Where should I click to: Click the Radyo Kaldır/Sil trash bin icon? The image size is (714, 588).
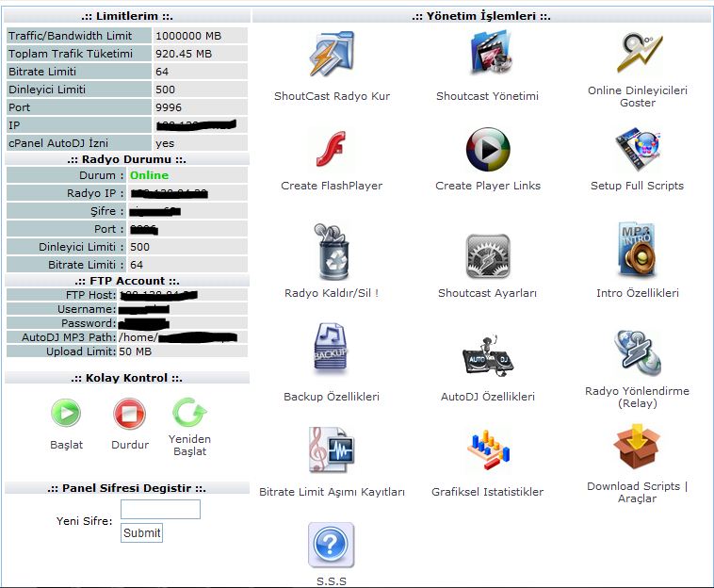332,251
